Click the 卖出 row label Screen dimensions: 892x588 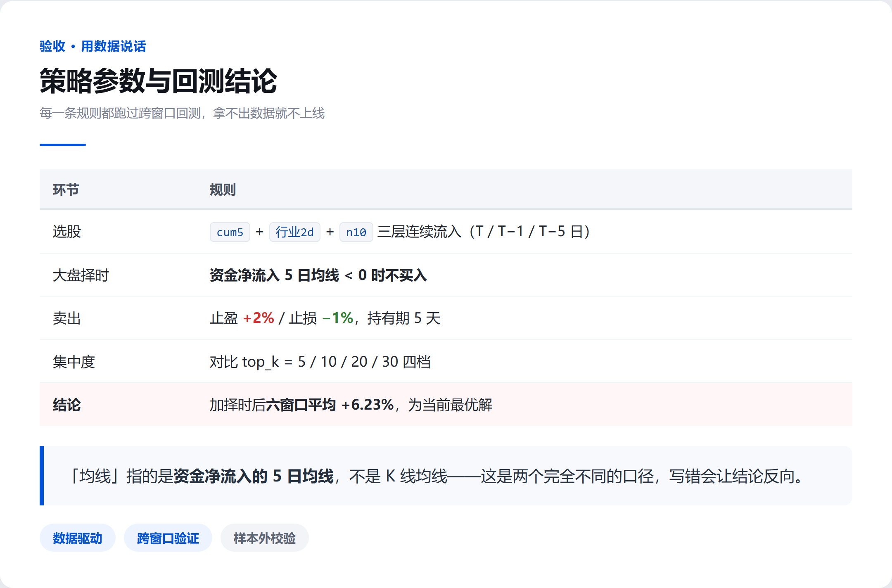[67, 318]
